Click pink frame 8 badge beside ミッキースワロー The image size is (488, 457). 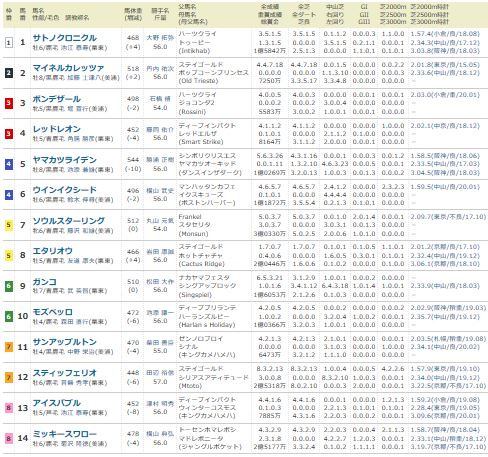point(9,438)
